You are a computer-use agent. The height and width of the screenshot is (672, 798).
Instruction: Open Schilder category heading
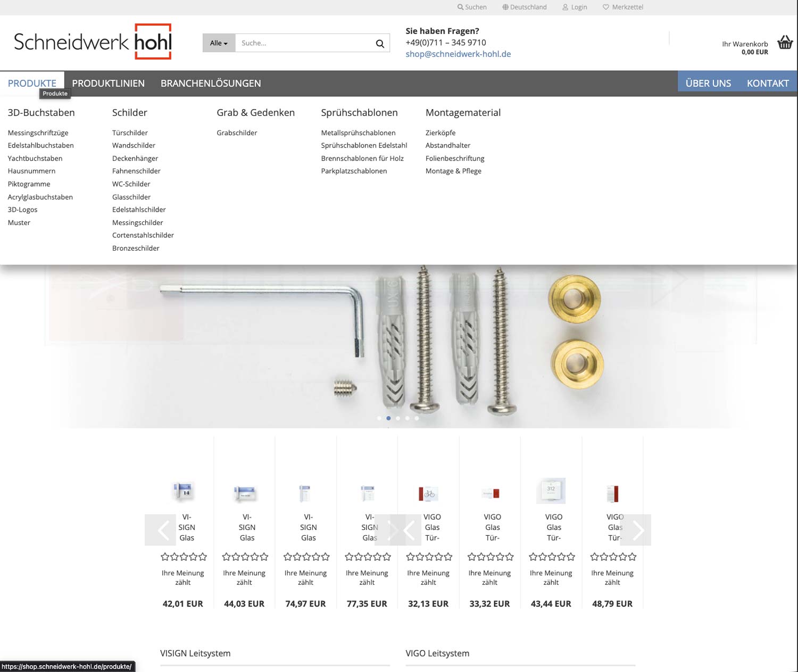(x=130, y=112)
